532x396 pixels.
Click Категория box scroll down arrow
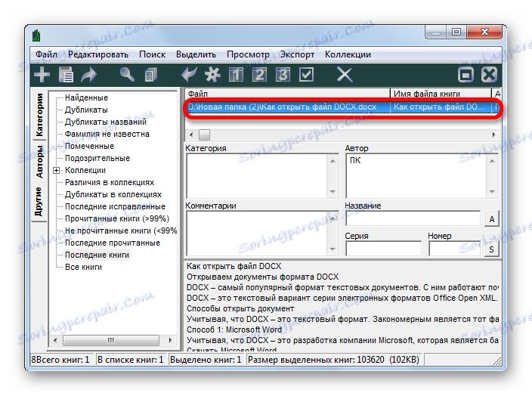(332, 192)
